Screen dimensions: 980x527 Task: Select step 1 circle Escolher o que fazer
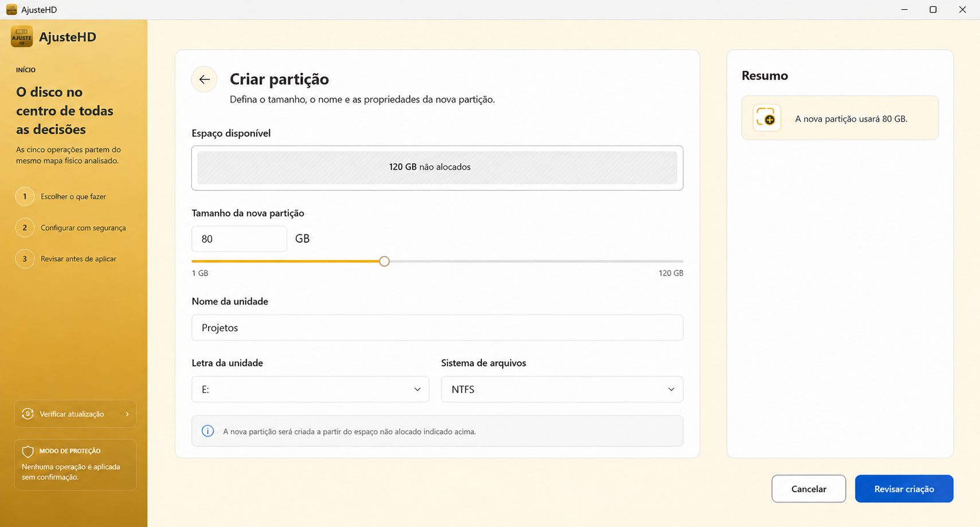point(25,196)
